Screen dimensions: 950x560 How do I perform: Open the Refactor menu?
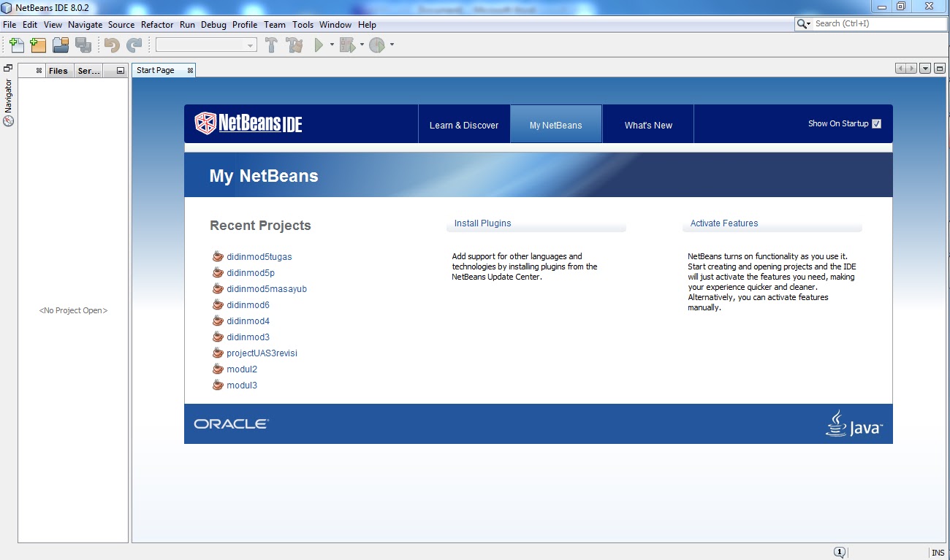(156, 24)
